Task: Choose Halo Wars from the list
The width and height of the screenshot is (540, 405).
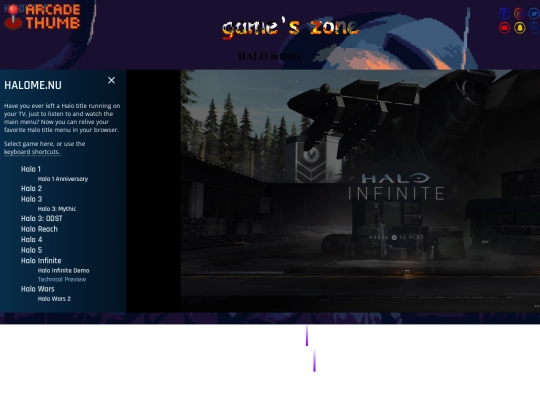Action: tap(38, 289)
